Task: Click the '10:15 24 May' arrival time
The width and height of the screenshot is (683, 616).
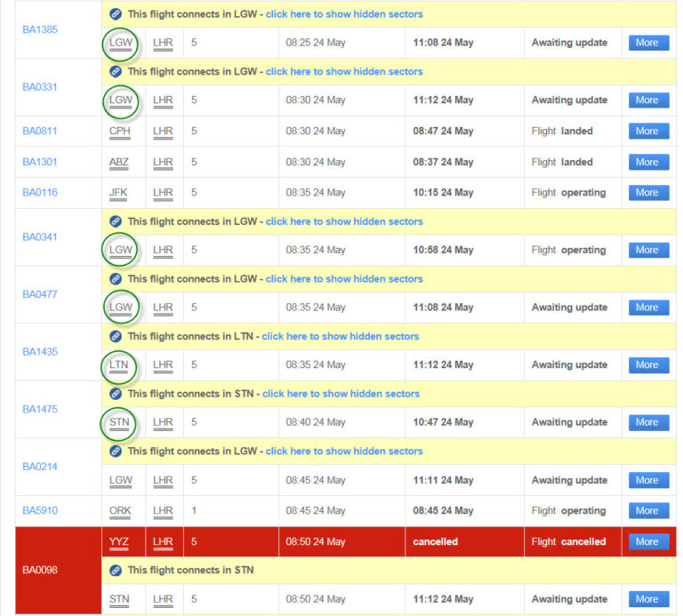Action: coord(443,192)
